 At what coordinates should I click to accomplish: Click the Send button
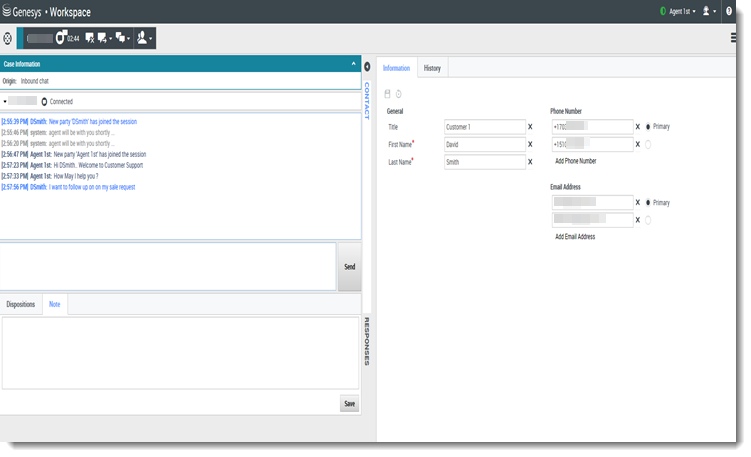click(349, 267)
